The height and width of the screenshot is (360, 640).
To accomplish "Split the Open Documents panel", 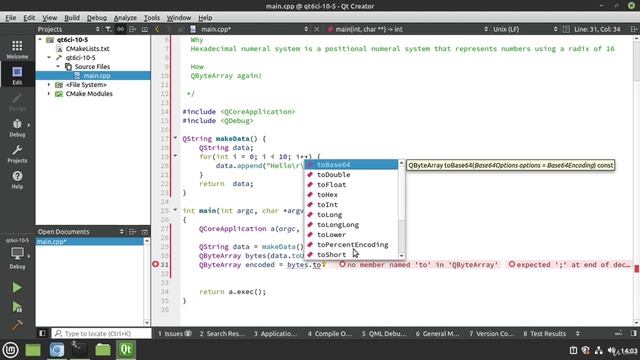I will click(133, 231).
